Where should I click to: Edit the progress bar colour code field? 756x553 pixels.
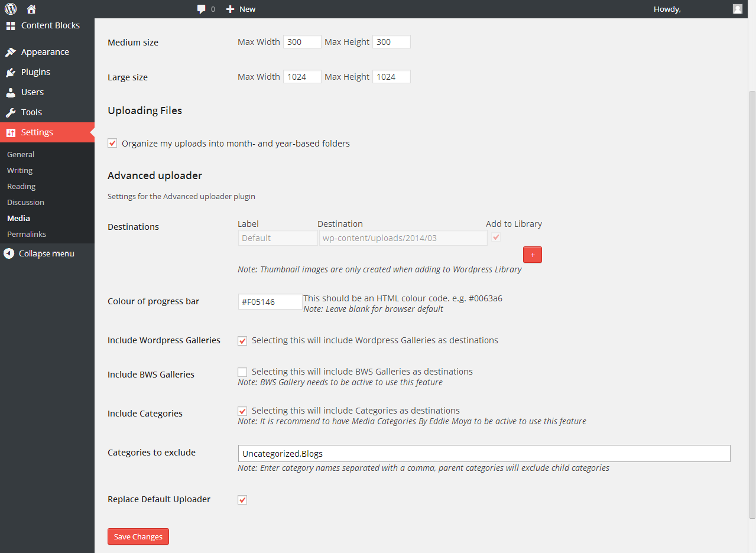click(x=270, y=301)
